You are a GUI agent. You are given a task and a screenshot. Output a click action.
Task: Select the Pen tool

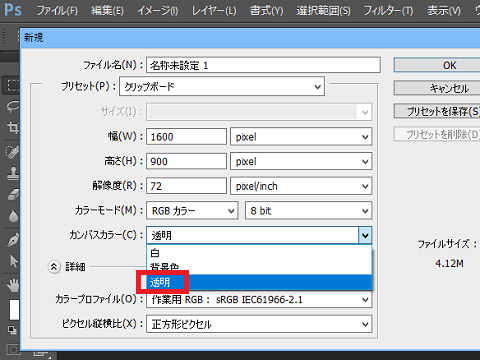(13, 240)
